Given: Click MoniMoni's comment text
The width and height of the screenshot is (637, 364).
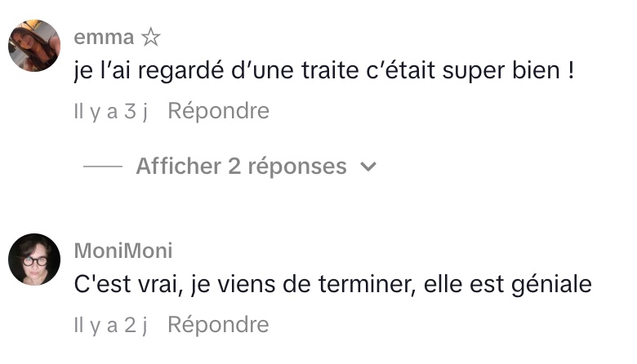Looking at the screenshot, I should [x=332, y=285].
